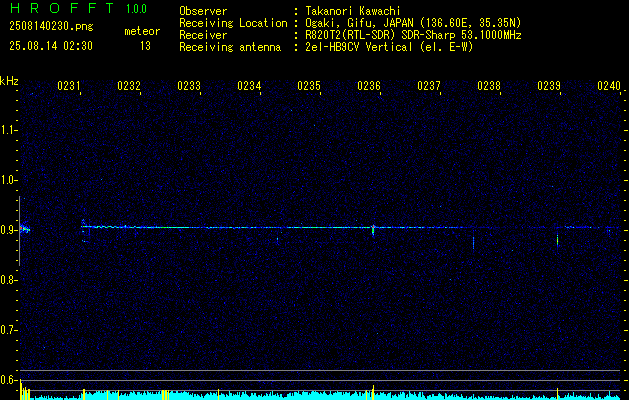Click the 1.1 kHz axis label
629x400 pixels.
(x=7, y=130)
